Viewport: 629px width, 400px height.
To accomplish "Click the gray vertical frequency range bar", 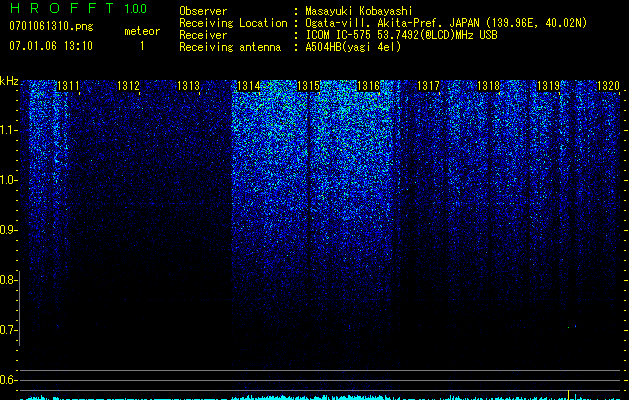I will (x=19, y=308).
